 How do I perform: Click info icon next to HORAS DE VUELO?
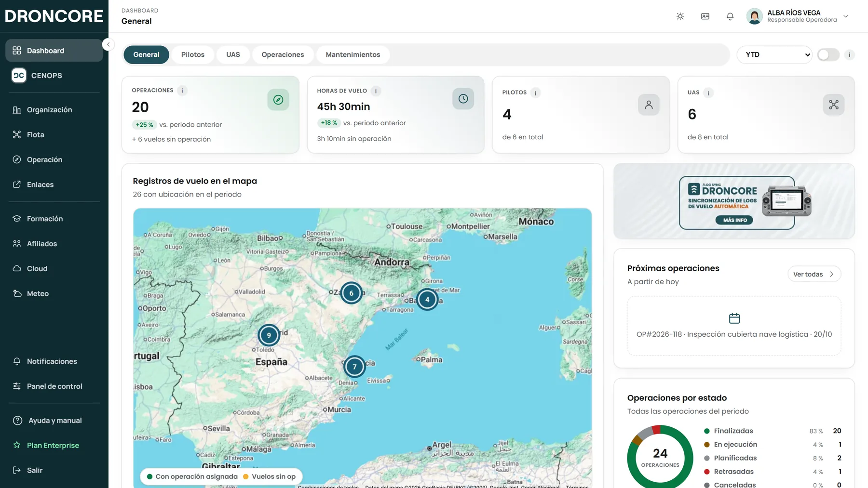pyautogui.click(x=376, y=91)
